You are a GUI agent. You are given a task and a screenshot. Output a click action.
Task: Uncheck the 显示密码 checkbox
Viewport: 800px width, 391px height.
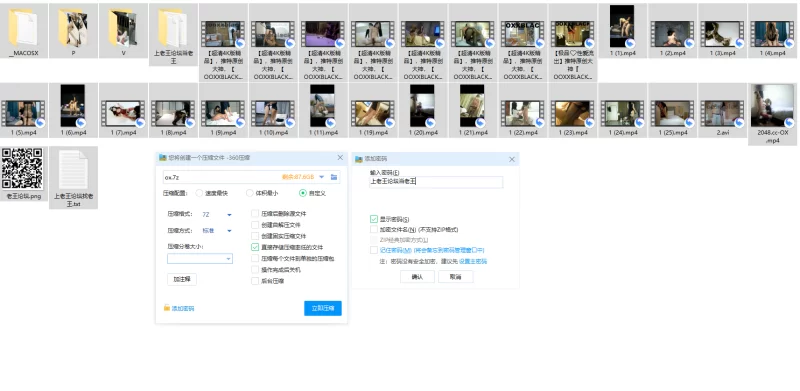pos(374,219)
